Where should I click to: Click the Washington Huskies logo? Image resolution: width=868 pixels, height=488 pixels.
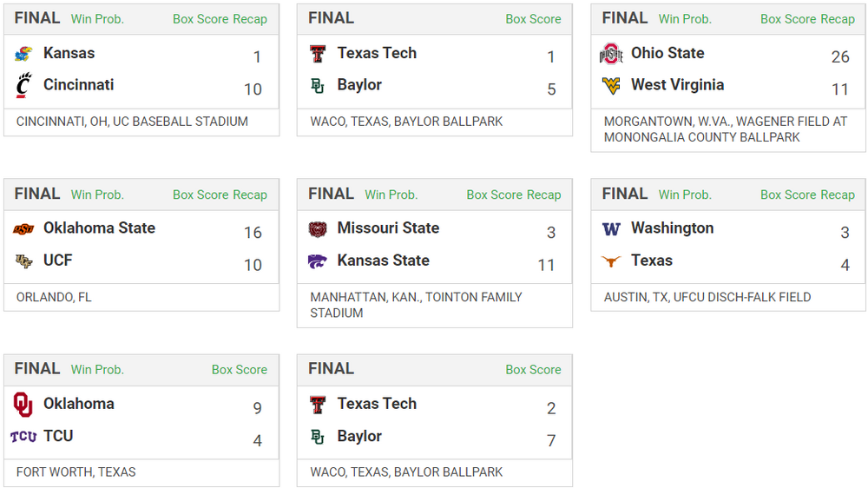[x=611, y=229]
